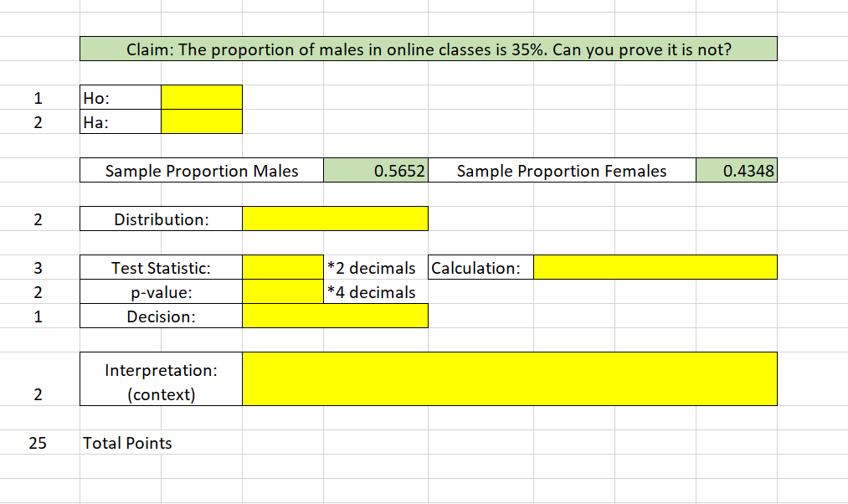Click the cell showing 0.4348
The height and width of the screenshot is (504, 848).
click(x=736, y=170)
